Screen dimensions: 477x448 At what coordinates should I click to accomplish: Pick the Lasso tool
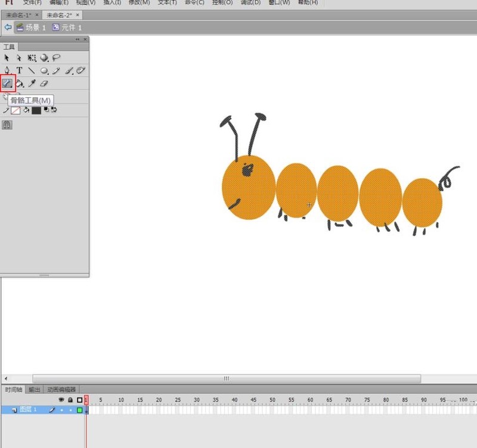(x=56, y=57)
